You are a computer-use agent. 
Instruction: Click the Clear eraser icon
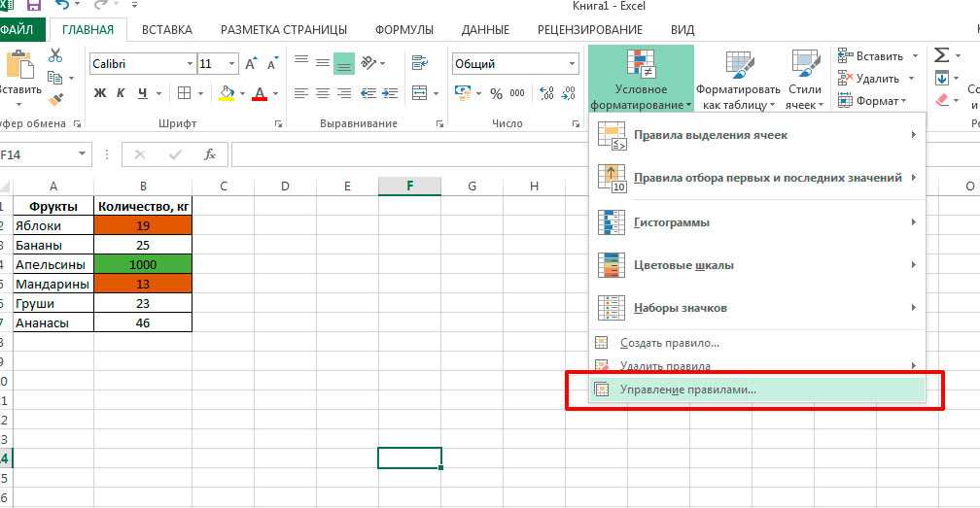(x=942, y=100)
